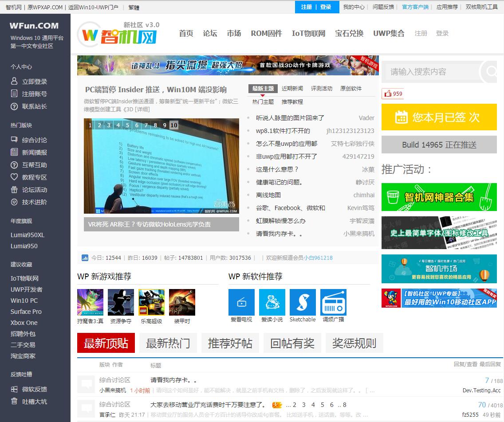The width and height of the screenshot is (504, 422).
Task: Click the contact webmaster question icon
Action: [14, 106]
